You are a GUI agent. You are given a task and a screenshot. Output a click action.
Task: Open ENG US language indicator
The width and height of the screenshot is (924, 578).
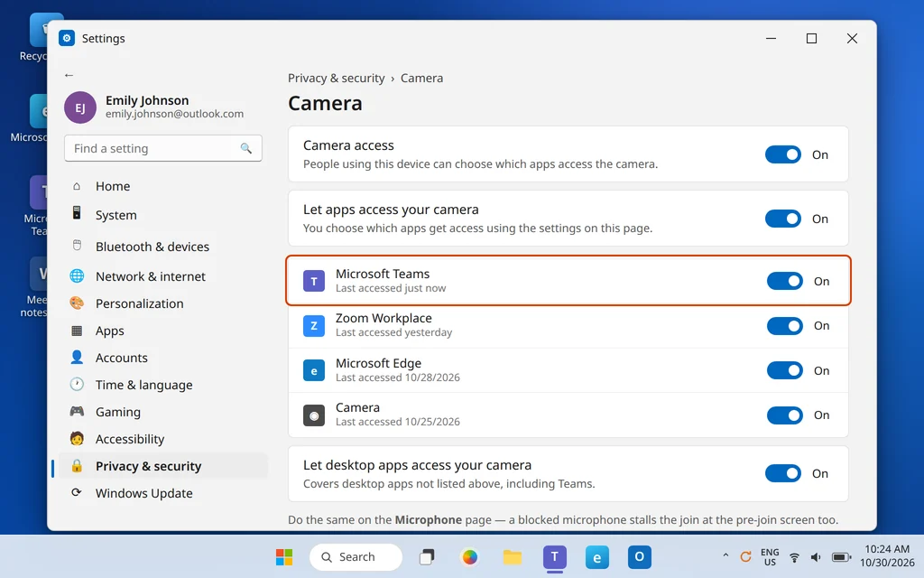(770, 557)
